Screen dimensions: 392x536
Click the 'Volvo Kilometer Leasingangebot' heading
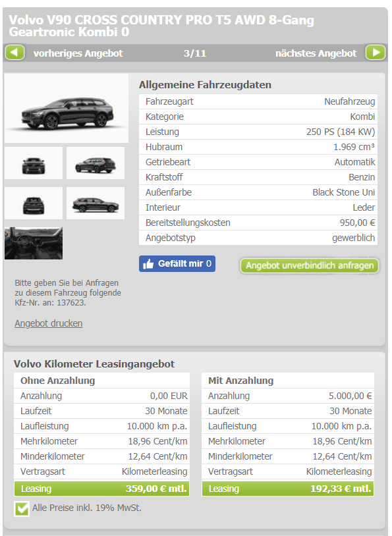coord(94,363)
